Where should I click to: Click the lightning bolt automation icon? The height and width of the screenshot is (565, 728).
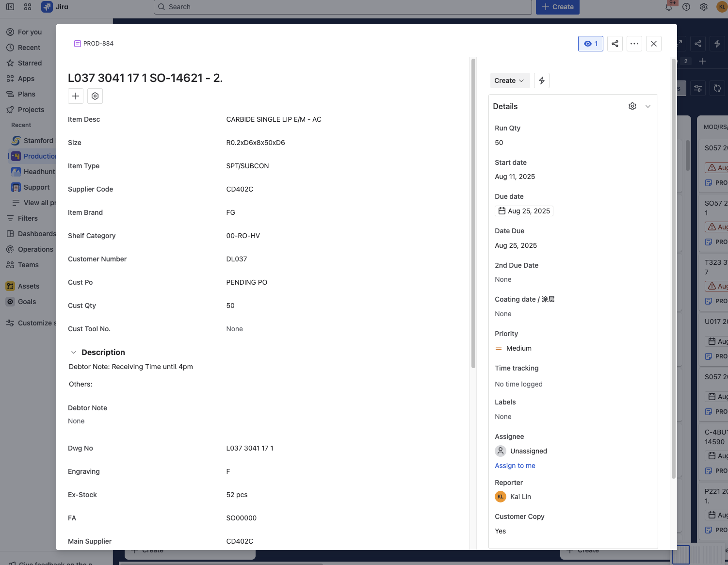tap(542, 81)
